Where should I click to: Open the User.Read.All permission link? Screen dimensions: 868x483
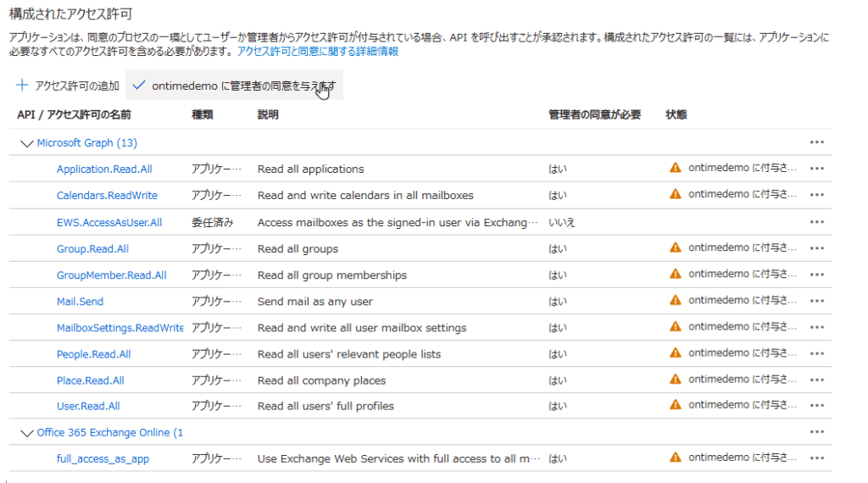88,406
